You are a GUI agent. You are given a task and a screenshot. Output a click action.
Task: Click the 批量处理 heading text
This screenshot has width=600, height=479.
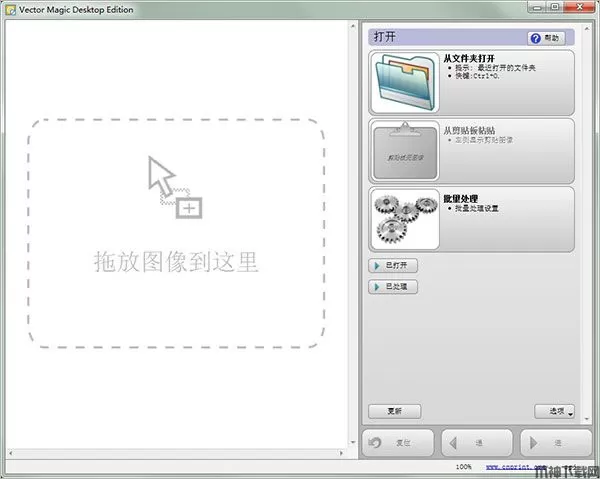(460, 199)
